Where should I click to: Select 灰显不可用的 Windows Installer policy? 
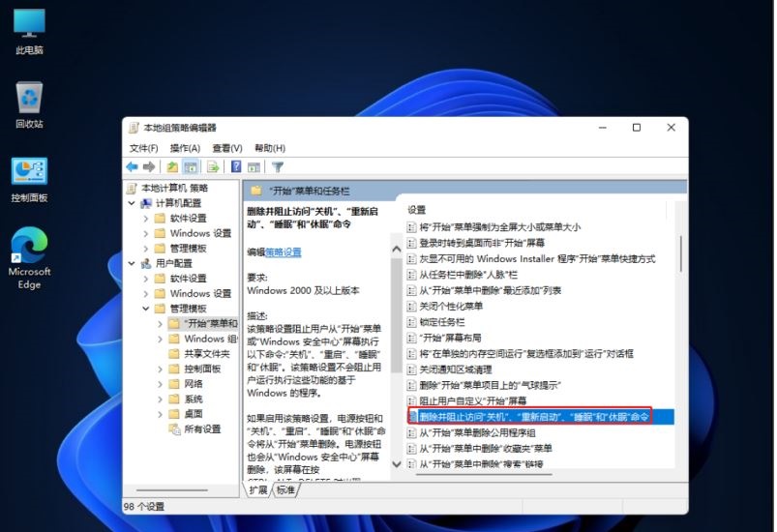pyautogui.click(x=537, y=258)
